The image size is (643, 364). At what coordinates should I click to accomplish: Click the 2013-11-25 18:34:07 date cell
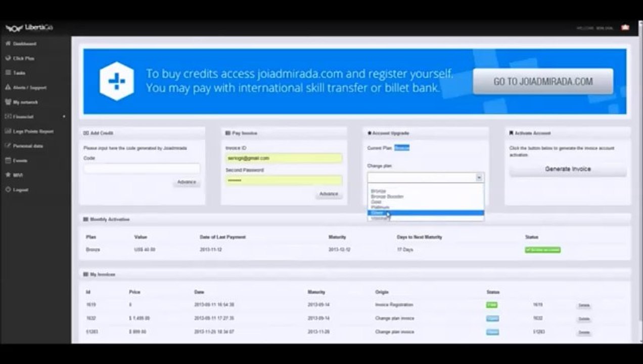(214, 332)
